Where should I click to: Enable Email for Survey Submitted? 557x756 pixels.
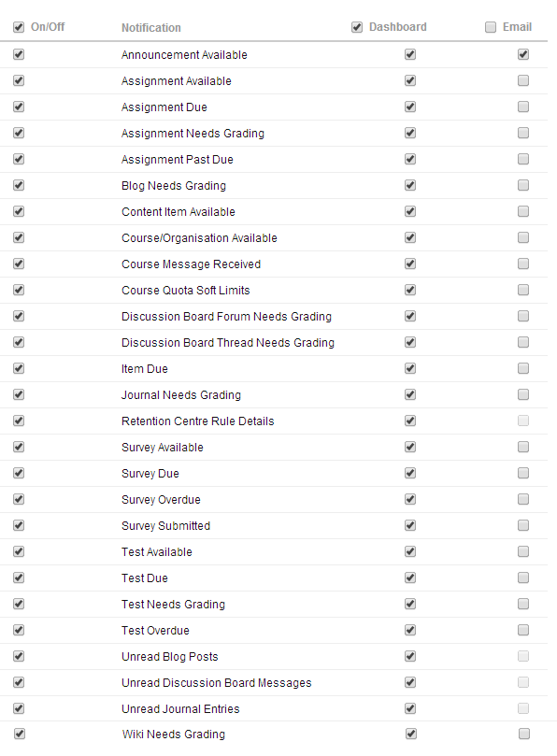pyautogui.click(x=522, y=525)
